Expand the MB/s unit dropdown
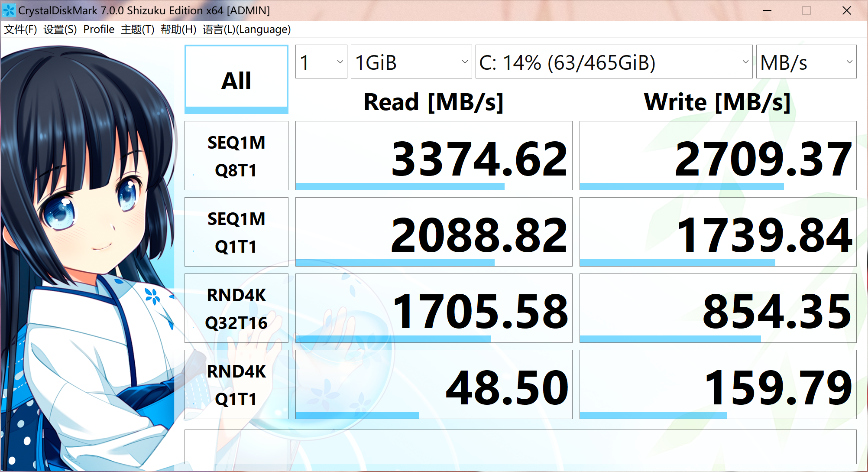This screenshot has width=868, height=472. tap(806, 62)
